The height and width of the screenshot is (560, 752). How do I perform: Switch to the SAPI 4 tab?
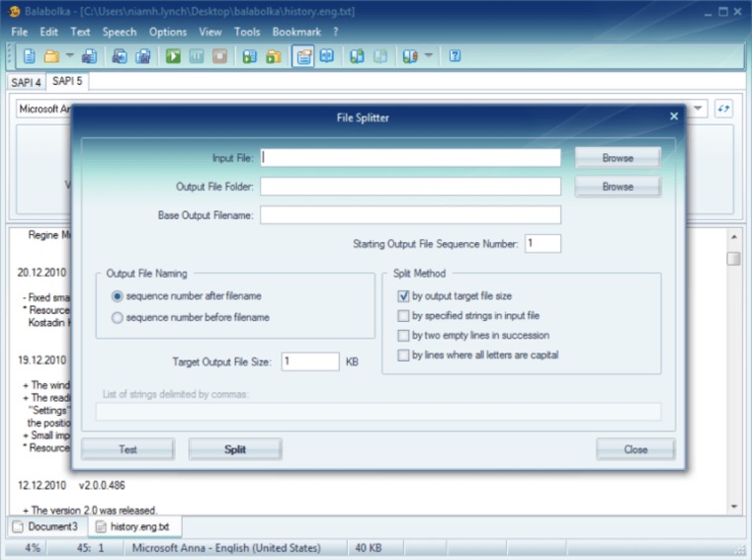coord(26,82)
